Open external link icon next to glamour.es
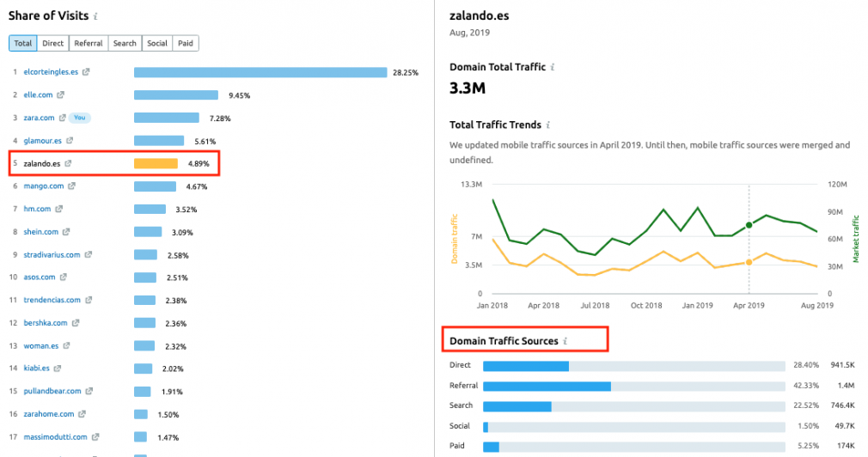Screen dimensions: 868x457 point(70,141)
